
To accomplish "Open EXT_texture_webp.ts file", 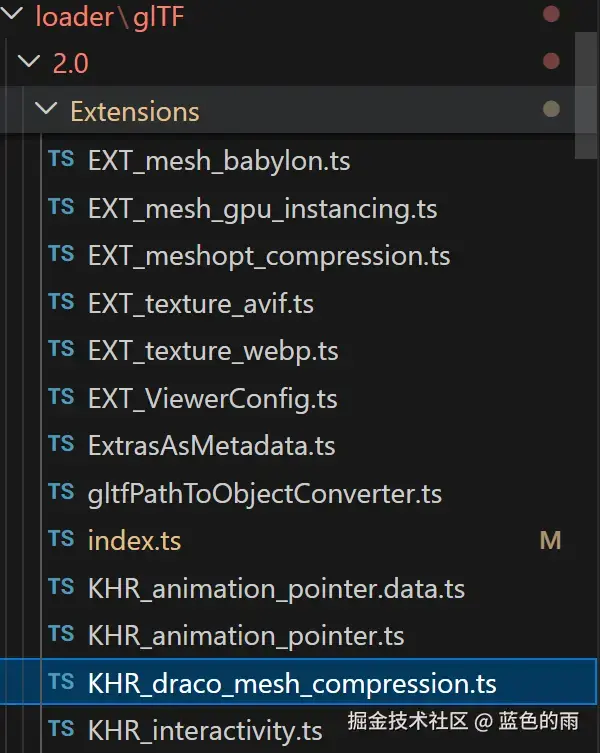I will point(213,351).
